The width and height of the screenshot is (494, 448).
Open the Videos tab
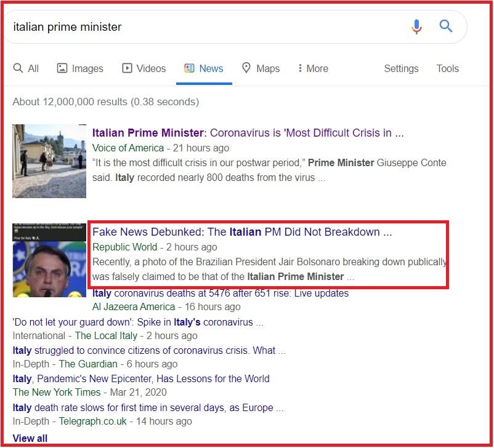[144, 68]
